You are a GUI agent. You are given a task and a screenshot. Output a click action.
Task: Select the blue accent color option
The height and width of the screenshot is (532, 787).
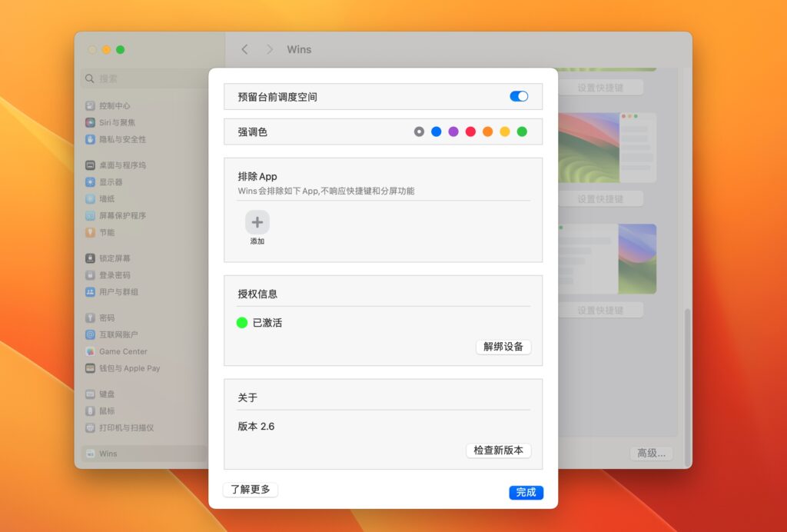pyautogui.click(x=436, y=131)
